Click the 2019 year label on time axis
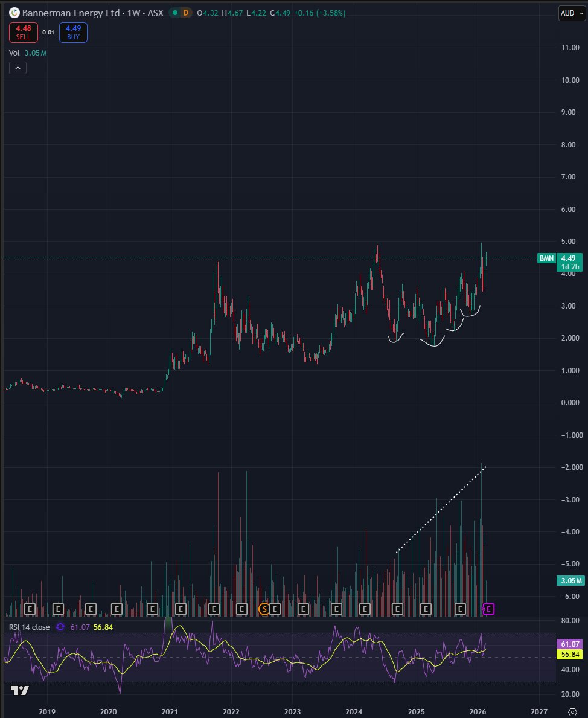The image size is (588, 718). pyautogui.click(x=47, y=711)
